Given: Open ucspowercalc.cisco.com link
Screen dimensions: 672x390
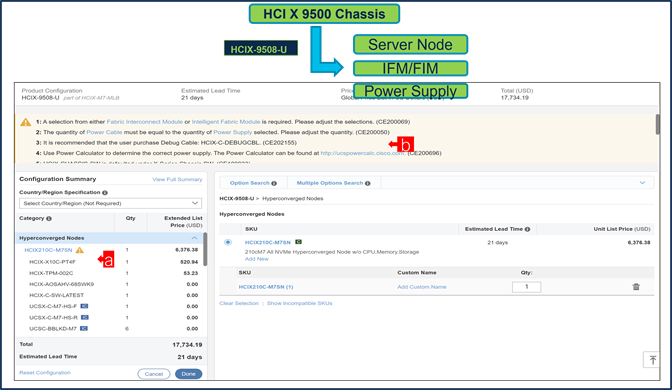Looking at the screenshot, I should tap(363, 153).
